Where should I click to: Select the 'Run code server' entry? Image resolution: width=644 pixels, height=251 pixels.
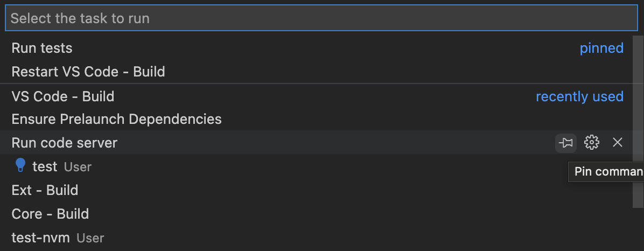click(65, 143)
